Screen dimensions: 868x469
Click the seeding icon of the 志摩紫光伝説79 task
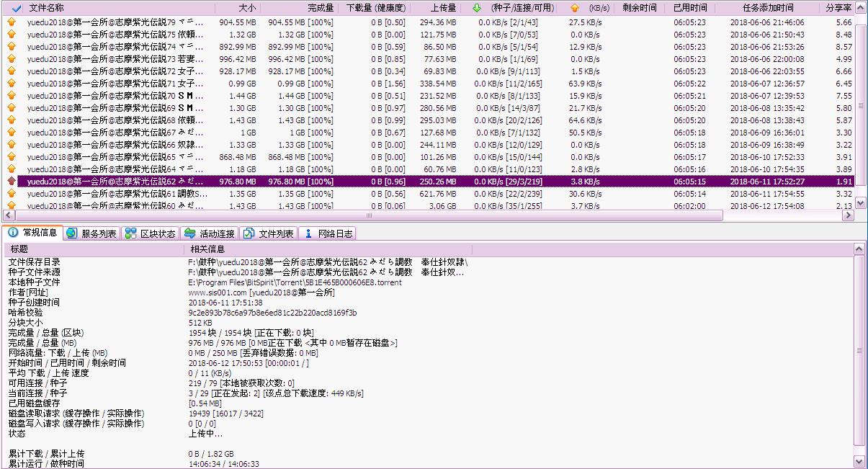click(11, 22)
